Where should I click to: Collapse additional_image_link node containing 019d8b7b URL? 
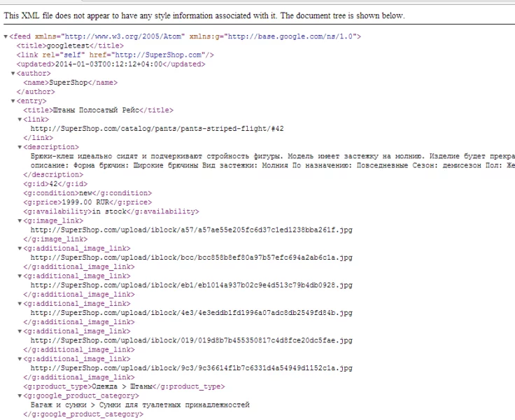tap(20, 331)
